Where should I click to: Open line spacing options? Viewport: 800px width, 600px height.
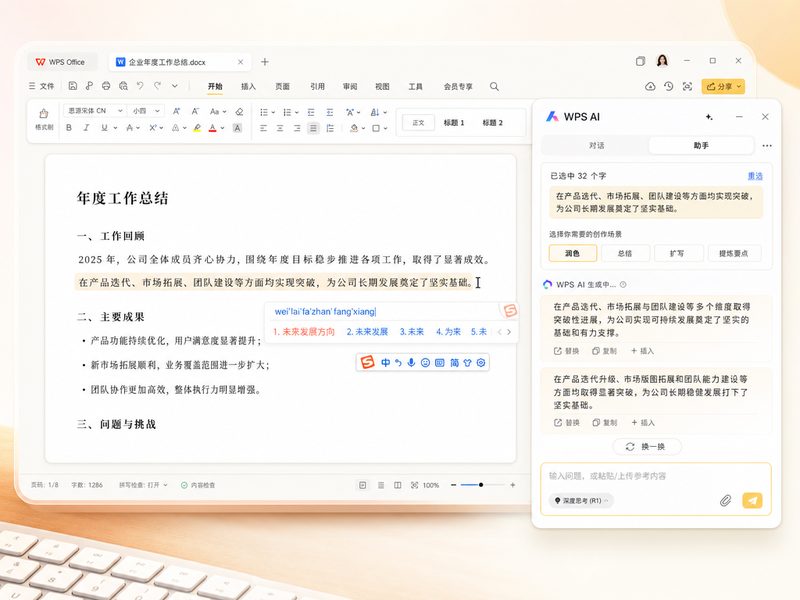click(330, 129)
